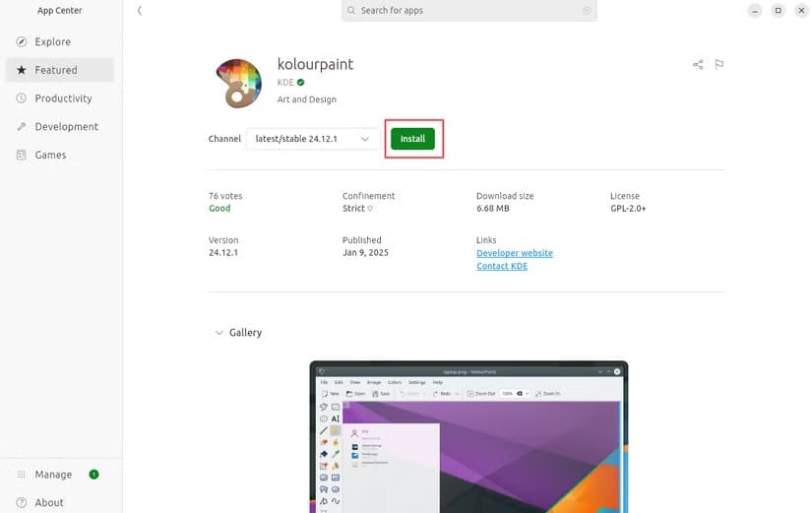
Task: Click the Explore compass icon
Action: click(22, 42)
